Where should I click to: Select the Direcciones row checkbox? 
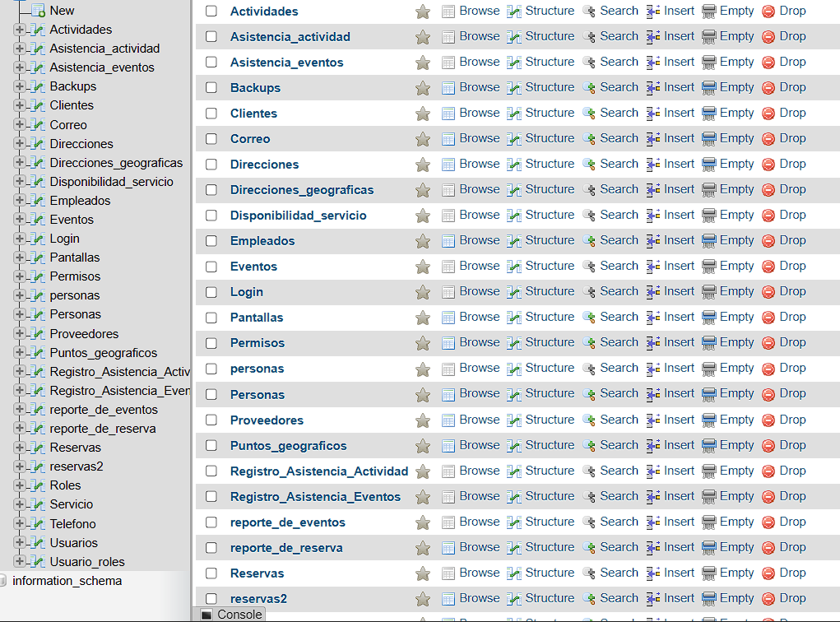point(211,165)
